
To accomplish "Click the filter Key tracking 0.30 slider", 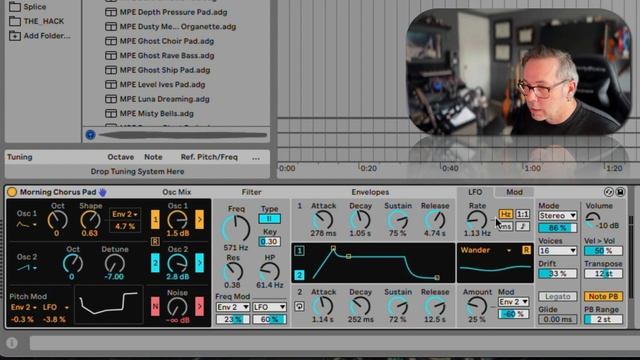I will click(269, 242).
